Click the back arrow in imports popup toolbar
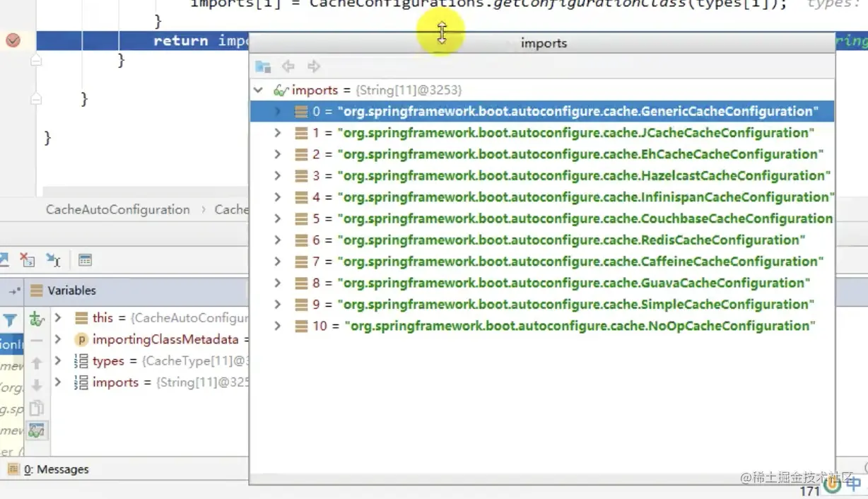This screenshot has width=868, height=499. point(288,66)
